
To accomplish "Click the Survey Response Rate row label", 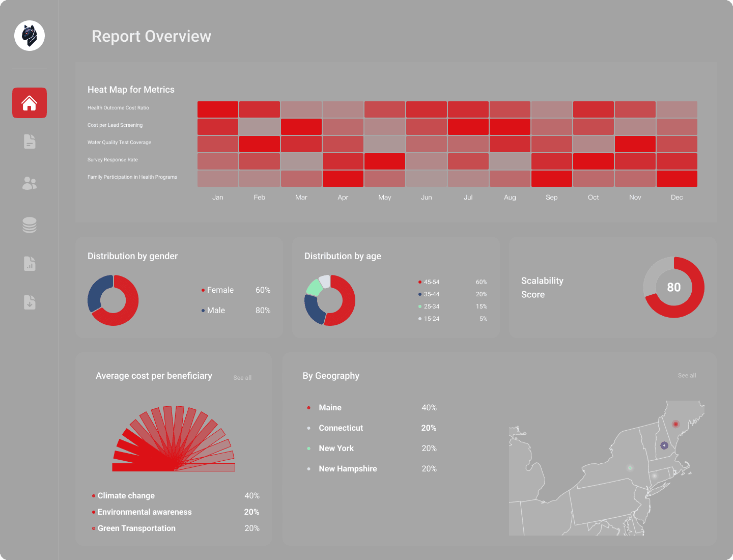I will point(112,160).
